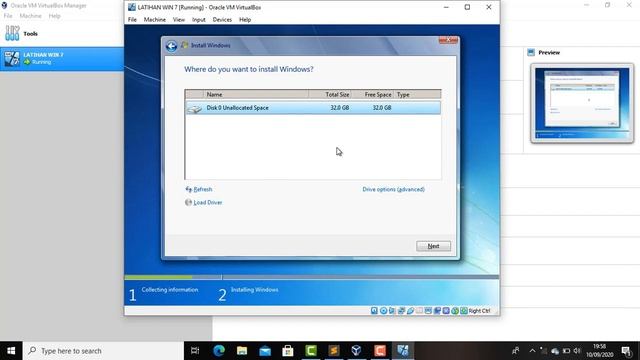Open the Devices menu of the VM window
The width and height of the screenshot is (640, 360).
click(x=222, y=20)
